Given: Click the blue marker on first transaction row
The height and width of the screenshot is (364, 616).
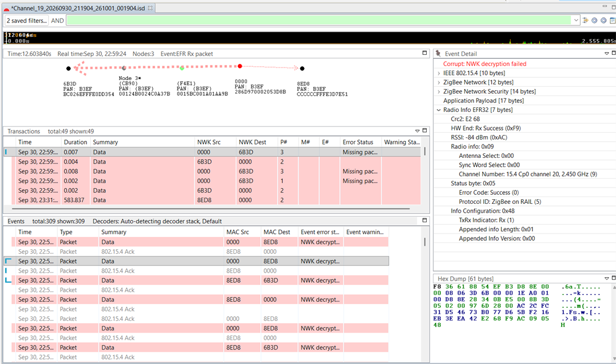Looking at the screenshot, I should coord(6,152).
